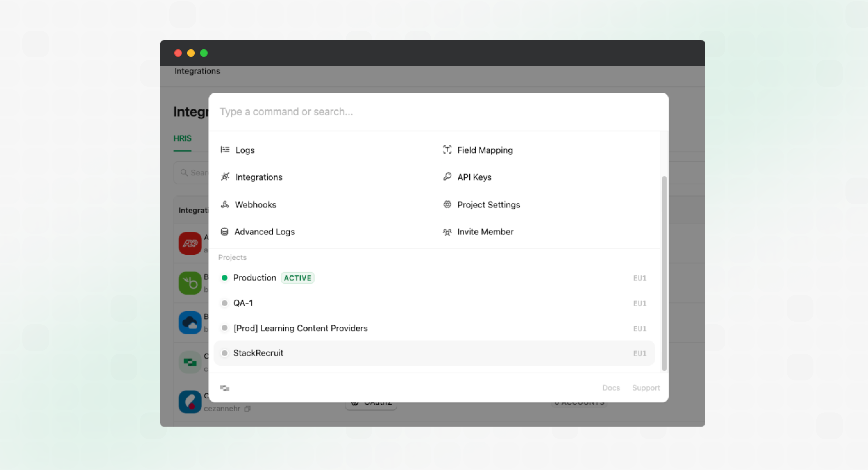The image size is (868, 470).
Task: Click the Field Mapping icon
Action: (447, 150)
